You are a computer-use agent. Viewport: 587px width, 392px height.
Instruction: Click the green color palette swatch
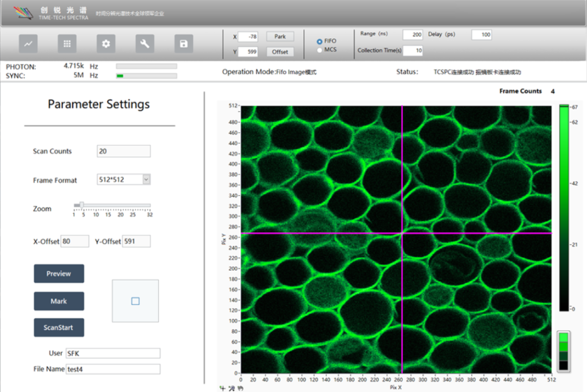[564, 352]
